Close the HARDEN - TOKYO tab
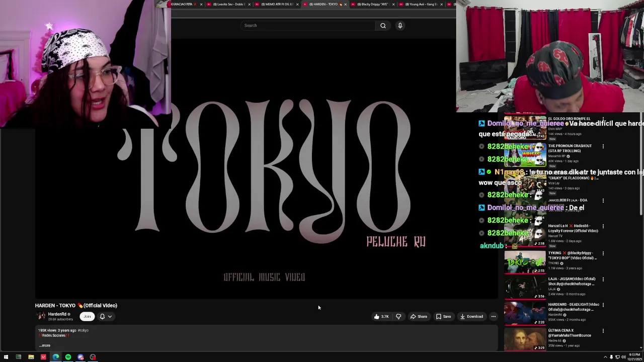 click(345, 5)
